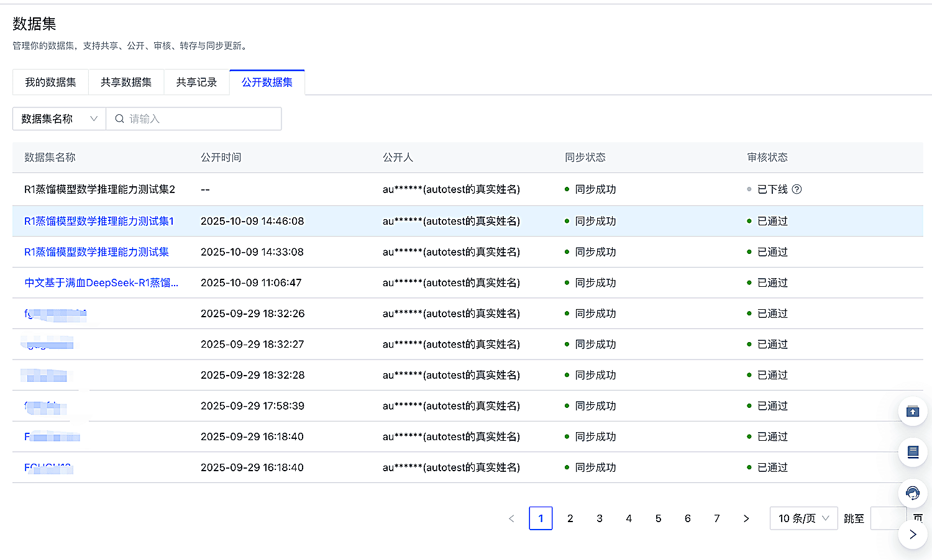
Task: Open the floating document book icon
Action: coord(913,452)
